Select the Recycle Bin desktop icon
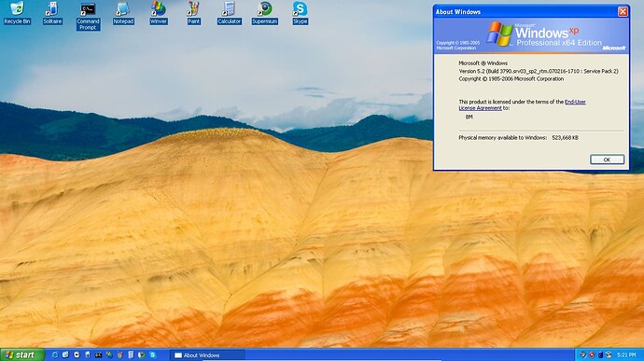 [x=17, y=13]
